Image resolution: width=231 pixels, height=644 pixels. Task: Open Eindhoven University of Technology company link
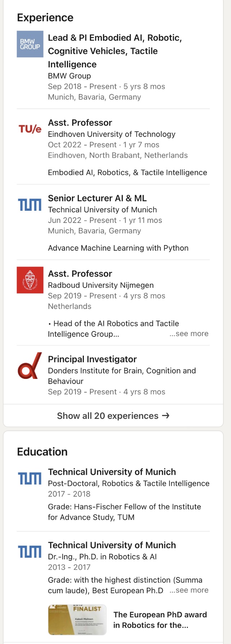point(112,134)
